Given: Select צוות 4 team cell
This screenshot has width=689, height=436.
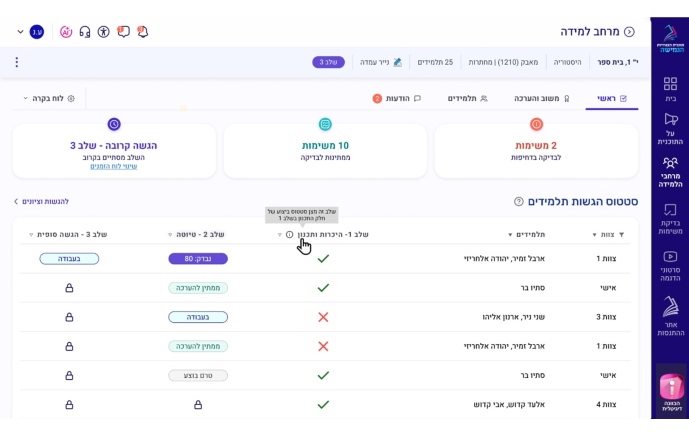Looking at the screenshot, I should click(x=606, y=404).
